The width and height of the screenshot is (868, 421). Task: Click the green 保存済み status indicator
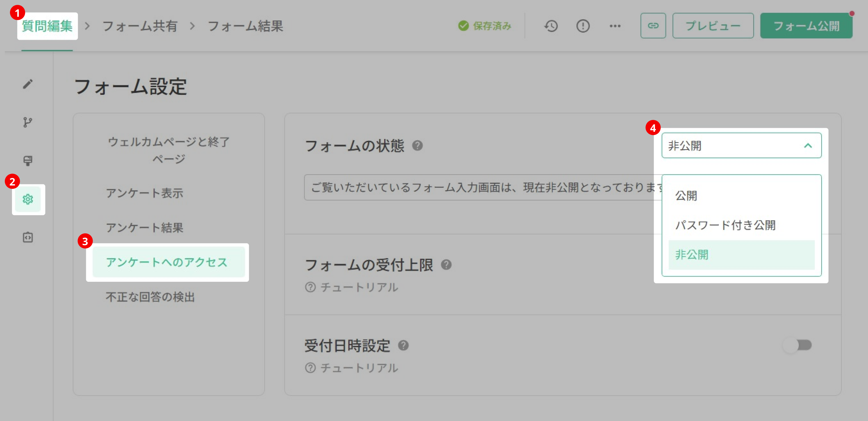coord(485,26)
